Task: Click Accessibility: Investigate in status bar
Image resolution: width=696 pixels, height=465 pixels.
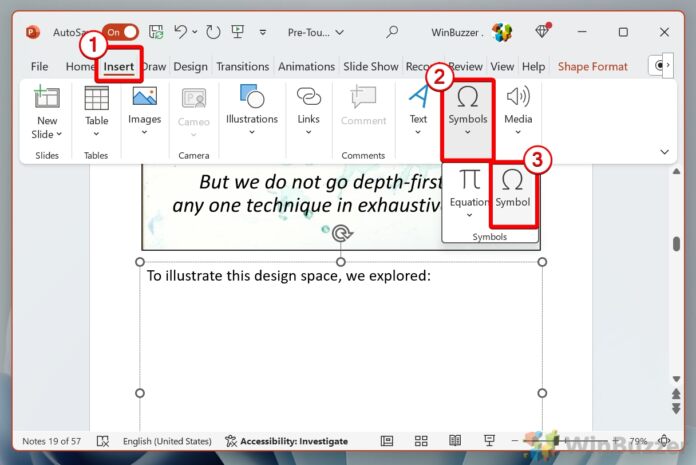Action: point(287,441)
